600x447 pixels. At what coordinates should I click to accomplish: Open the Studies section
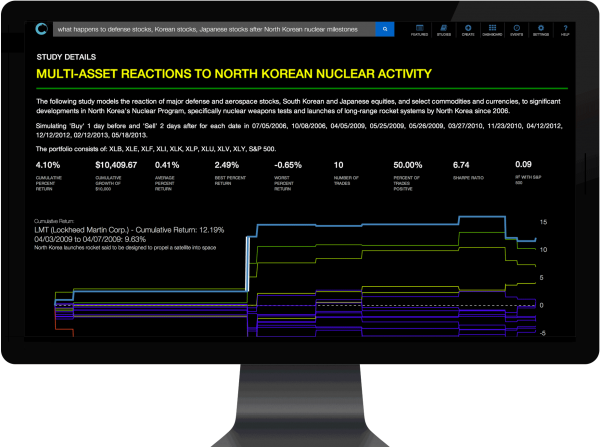443,29
